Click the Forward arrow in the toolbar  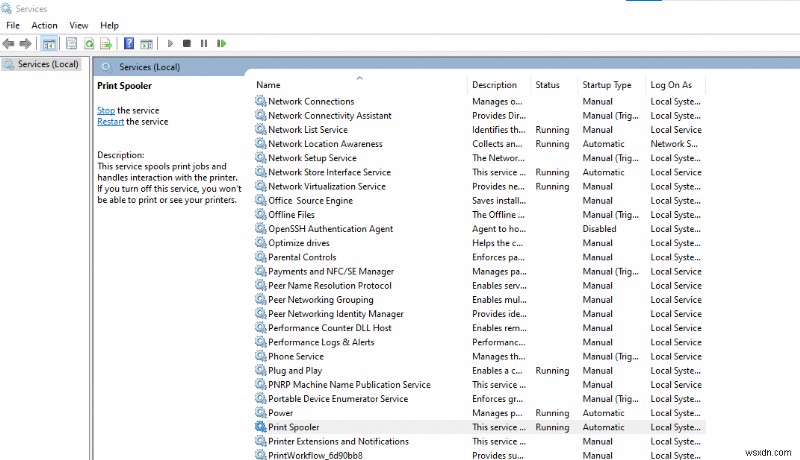[x=26, y=44]
